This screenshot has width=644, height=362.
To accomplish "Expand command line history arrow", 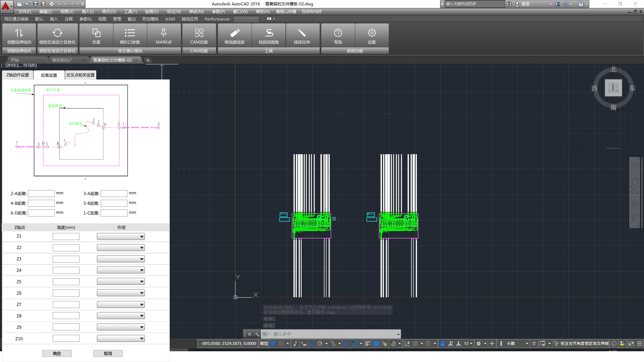I will click(398, 334).
